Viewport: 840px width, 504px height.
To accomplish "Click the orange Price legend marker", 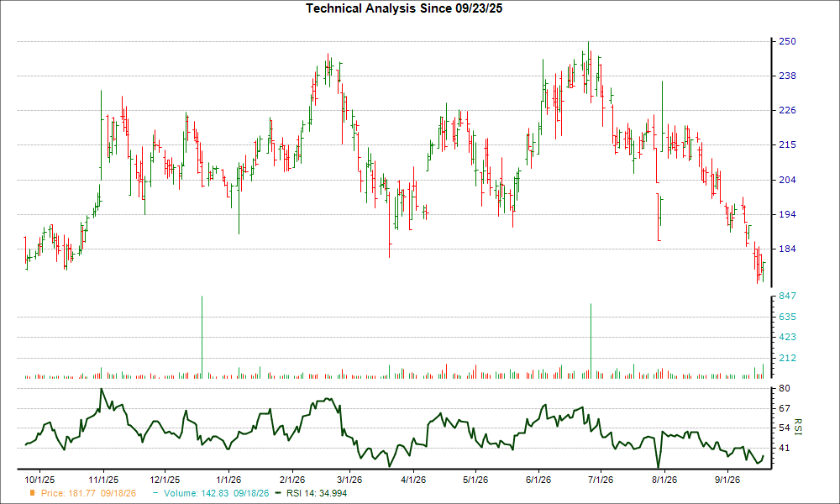I will click(33, 493).
